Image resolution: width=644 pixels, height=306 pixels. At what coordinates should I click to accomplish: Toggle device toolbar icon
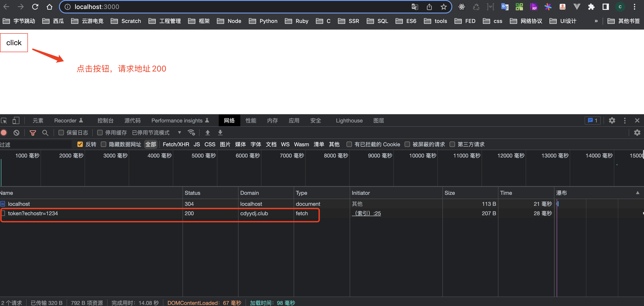pos(16,121)
